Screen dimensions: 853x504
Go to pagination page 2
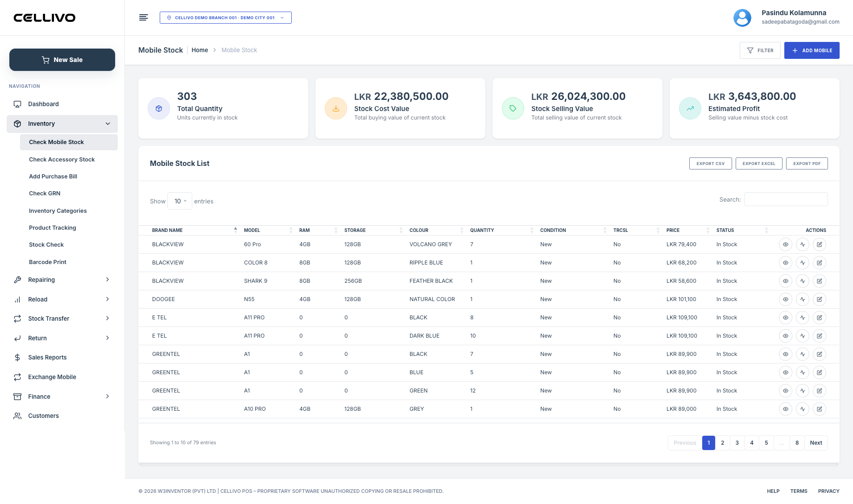(x=723, y=443)
